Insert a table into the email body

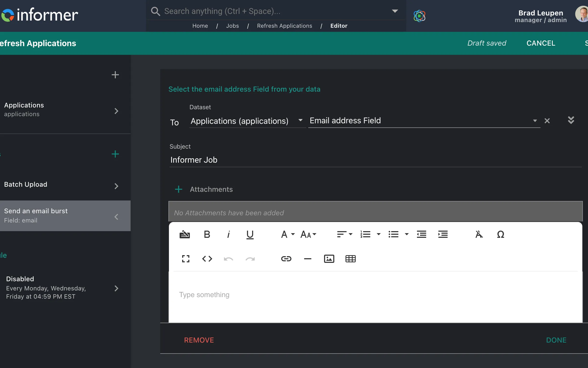pos(351,259)
